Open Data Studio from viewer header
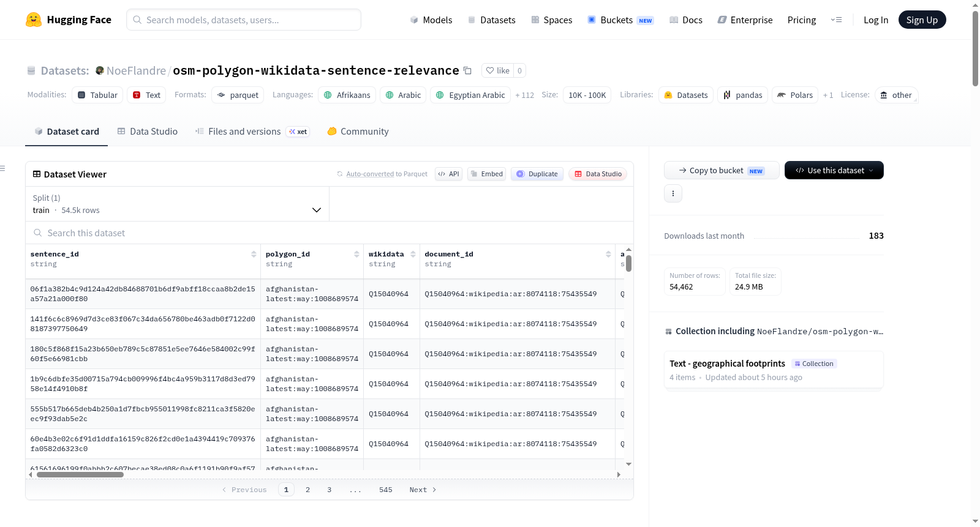The image size is (980, 527). (x=597, y=174)
